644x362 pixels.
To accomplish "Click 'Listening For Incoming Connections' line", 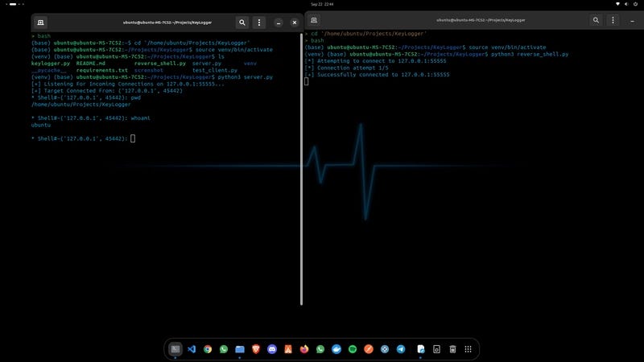I will (x=128, y=84).
